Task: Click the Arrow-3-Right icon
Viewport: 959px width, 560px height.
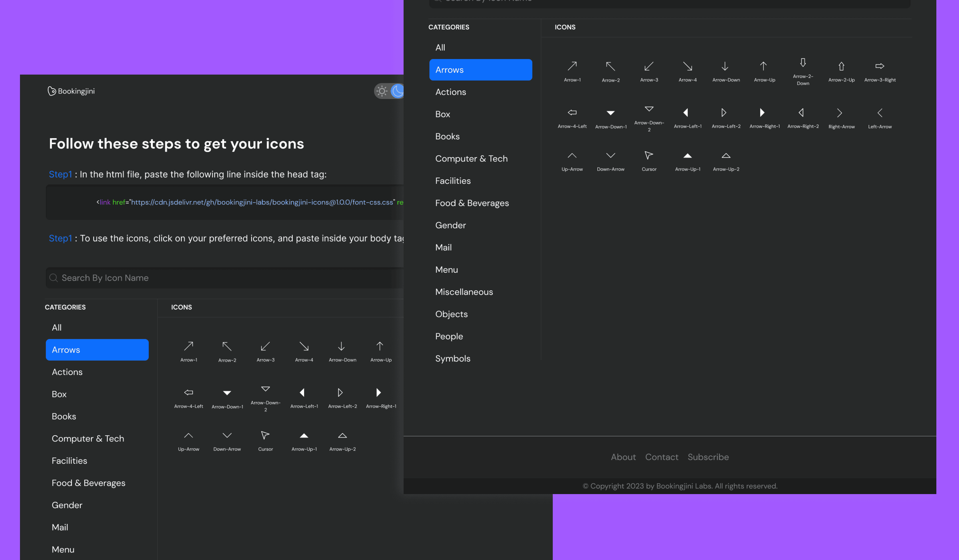Action: tap(880, 67)
